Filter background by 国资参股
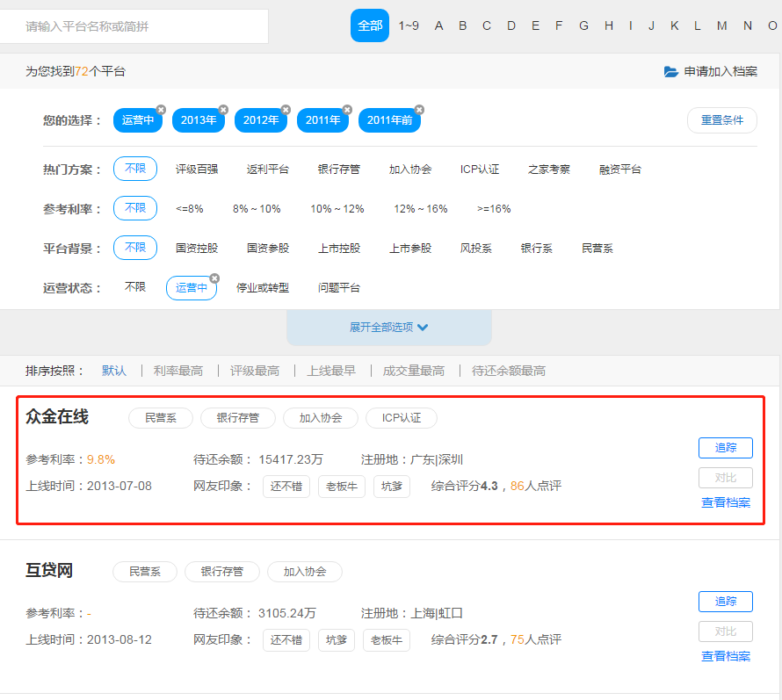Viewport: 782px width, 700px height. 268,249
